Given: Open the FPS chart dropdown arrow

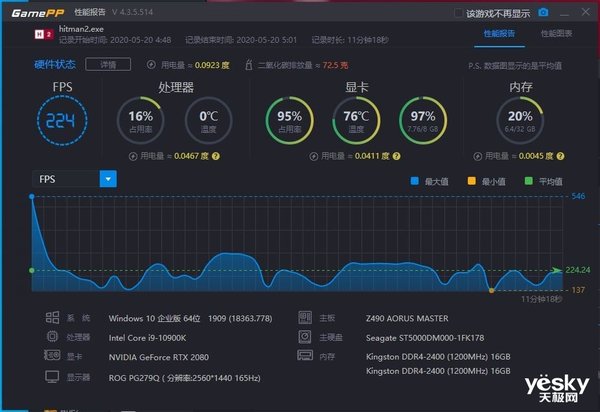Looking at the screenshot, I should tap(108, 179).
